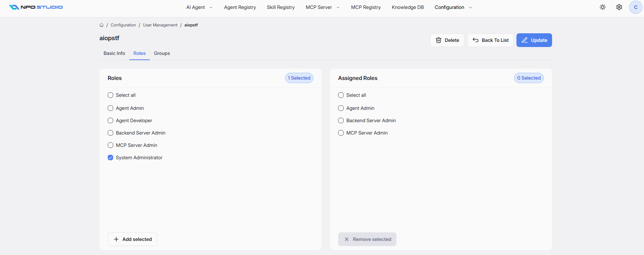
Task: Go to the home breadcrumb icon
Action: [x=102, y=25]
